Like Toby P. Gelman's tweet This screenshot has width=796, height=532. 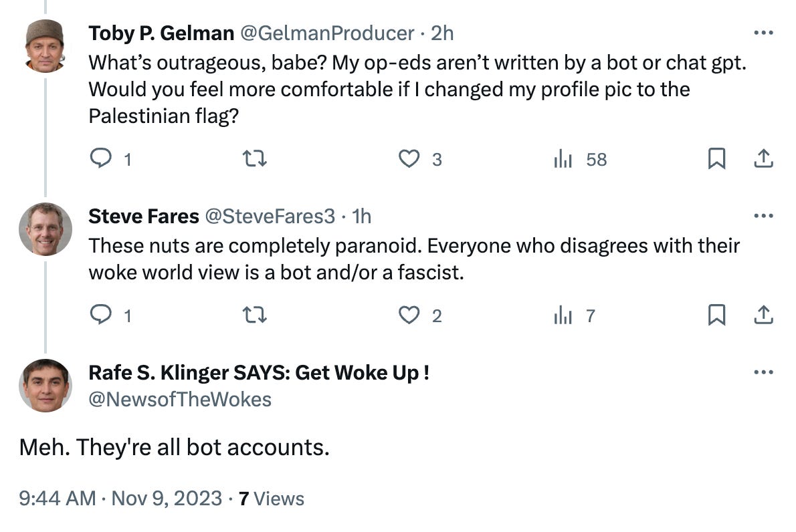(x=409, y=159)
